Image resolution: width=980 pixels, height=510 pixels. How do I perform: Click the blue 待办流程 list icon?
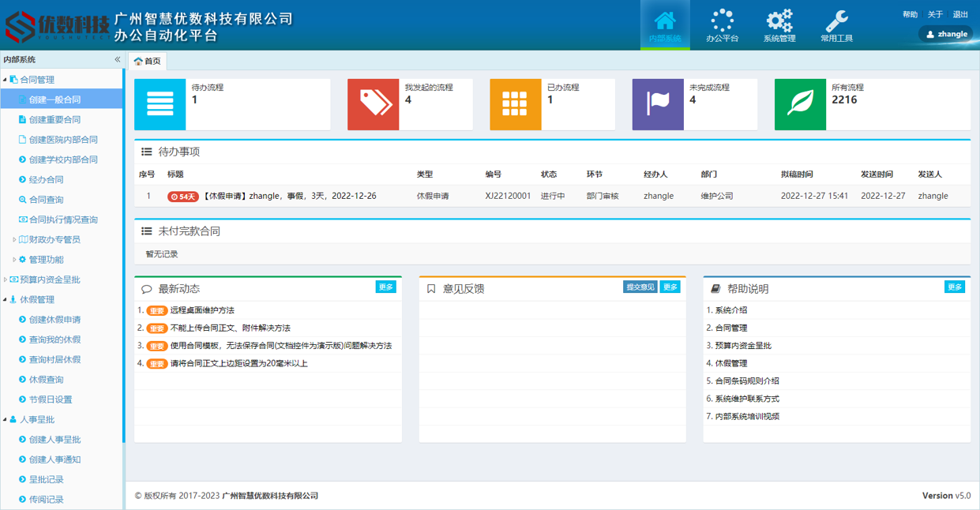[x=160, y=104]
